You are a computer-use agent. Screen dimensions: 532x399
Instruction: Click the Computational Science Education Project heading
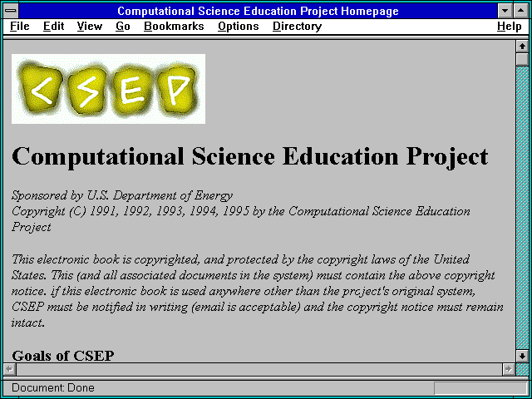[x=249, y=157]
